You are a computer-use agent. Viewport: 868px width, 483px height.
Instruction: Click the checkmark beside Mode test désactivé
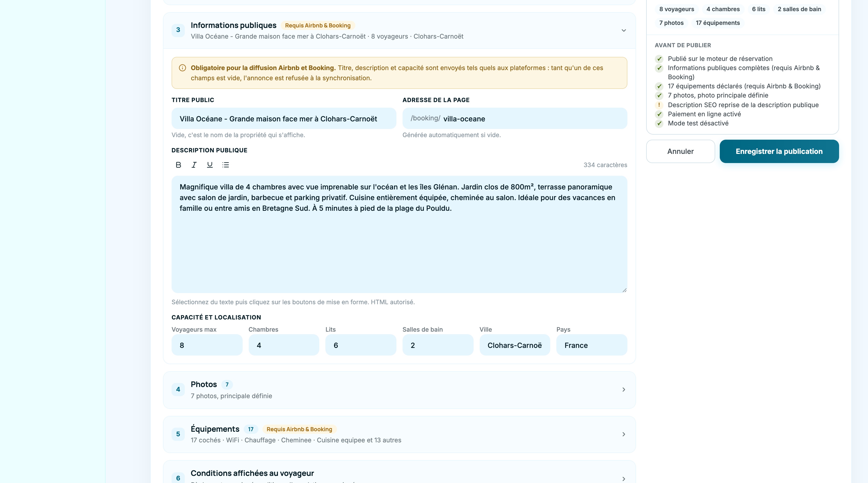659,123
